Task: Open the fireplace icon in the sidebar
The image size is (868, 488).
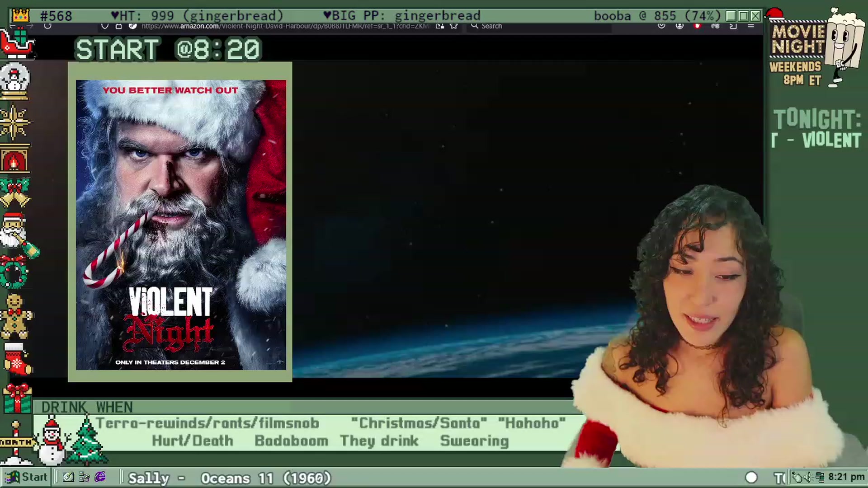Action: (15, 159)
